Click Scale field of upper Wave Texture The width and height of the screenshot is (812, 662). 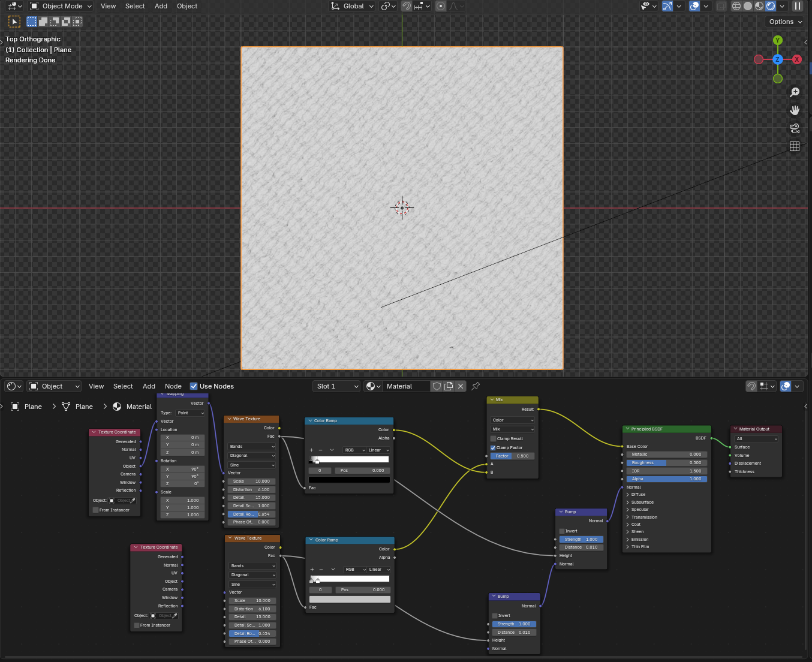(x=251, y=481)
